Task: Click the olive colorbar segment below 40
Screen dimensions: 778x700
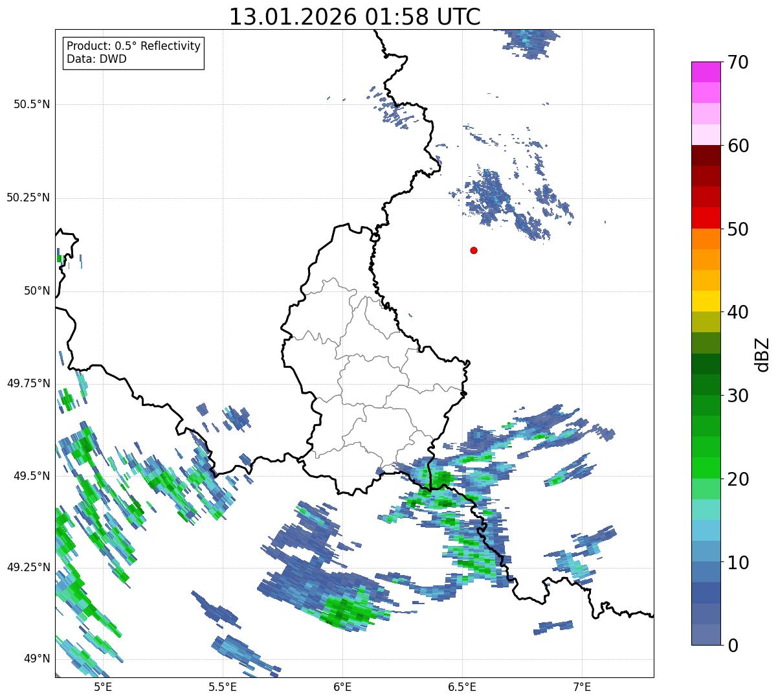Action: (x=706, y=322)
